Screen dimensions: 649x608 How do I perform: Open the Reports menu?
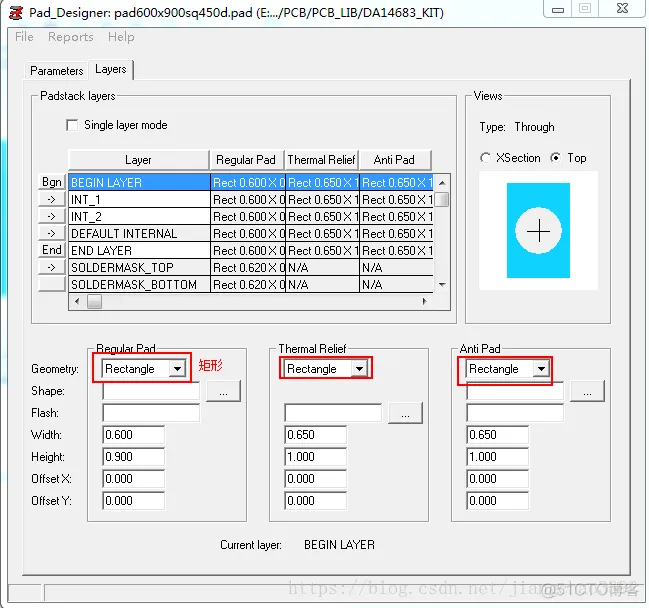(71, 37)
